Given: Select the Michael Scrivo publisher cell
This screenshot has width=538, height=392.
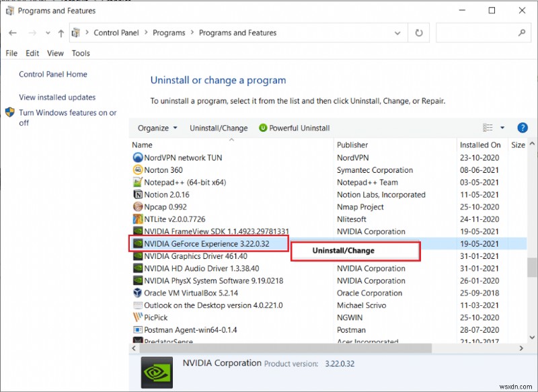Looking at the screenshot, I should point(361,305).
